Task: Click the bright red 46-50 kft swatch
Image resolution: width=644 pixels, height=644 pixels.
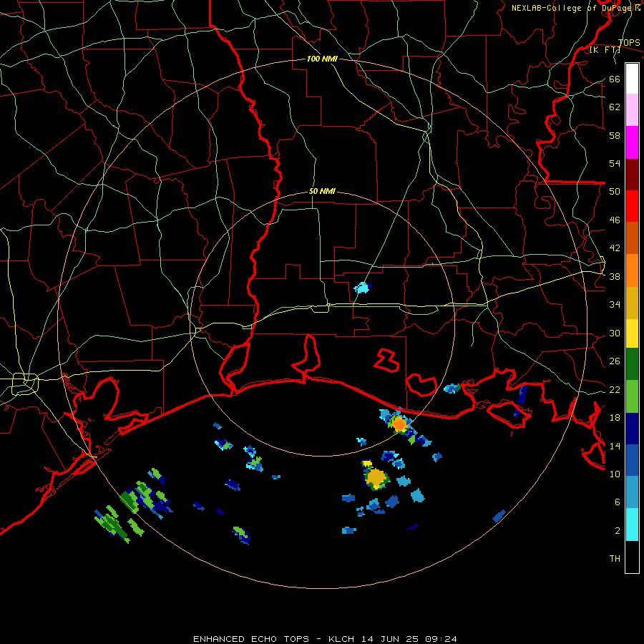Action: click(x=632, y=206)
